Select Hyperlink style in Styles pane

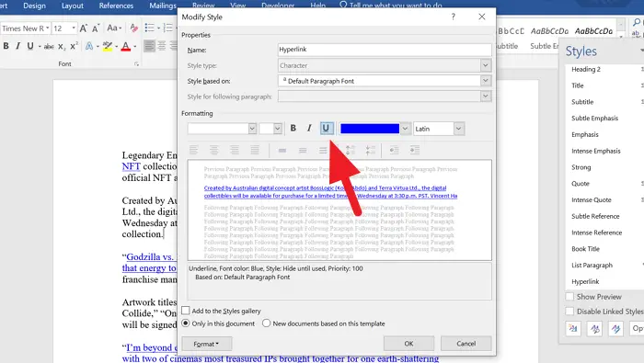(585, 281)
